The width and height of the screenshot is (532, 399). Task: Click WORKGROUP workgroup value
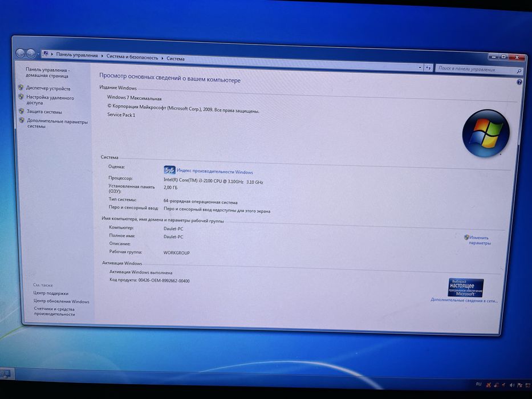[x=176, y=253]
